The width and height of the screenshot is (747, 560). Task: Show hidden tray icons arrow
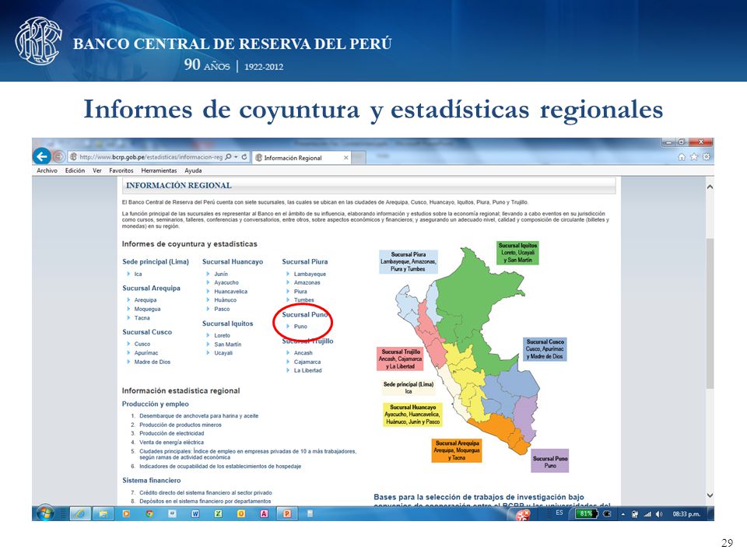[x=622, y=514]
